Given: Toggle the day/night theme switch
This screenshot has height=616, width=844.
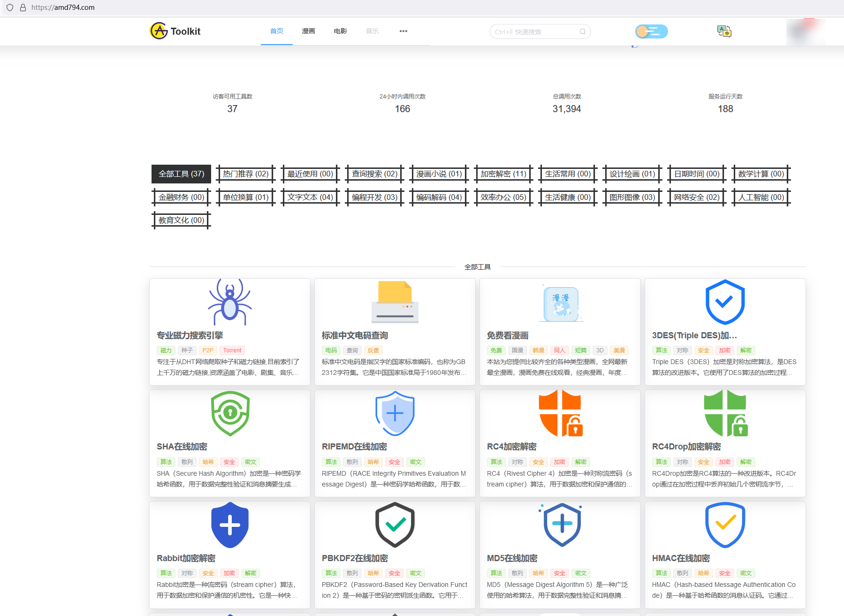Looking at the screenshot, I should click(651, 31).
